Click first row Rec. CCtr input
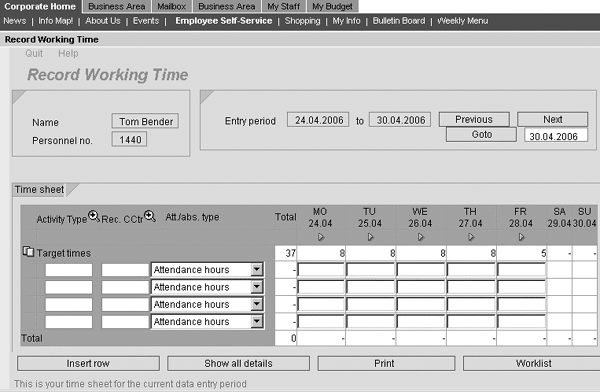Viewport: 600px width, 392px height. [x=125, y=270]
